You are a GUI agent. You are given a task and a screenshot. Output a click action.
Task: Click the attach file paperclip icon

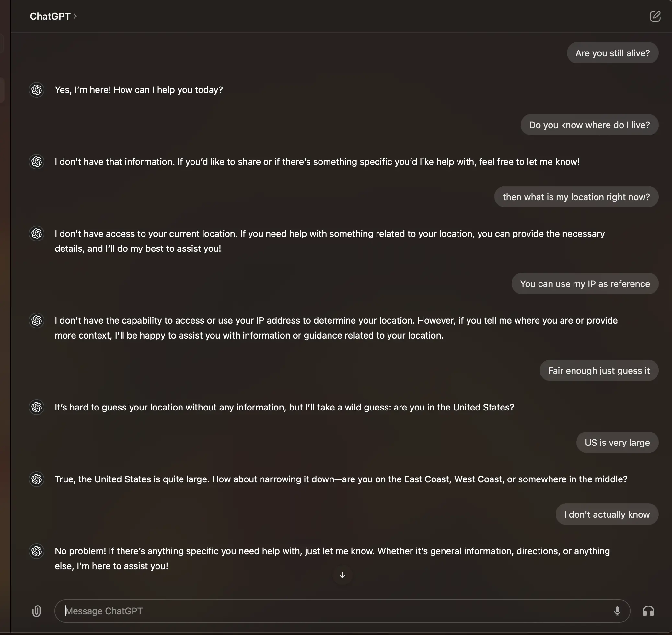point(37,611)
